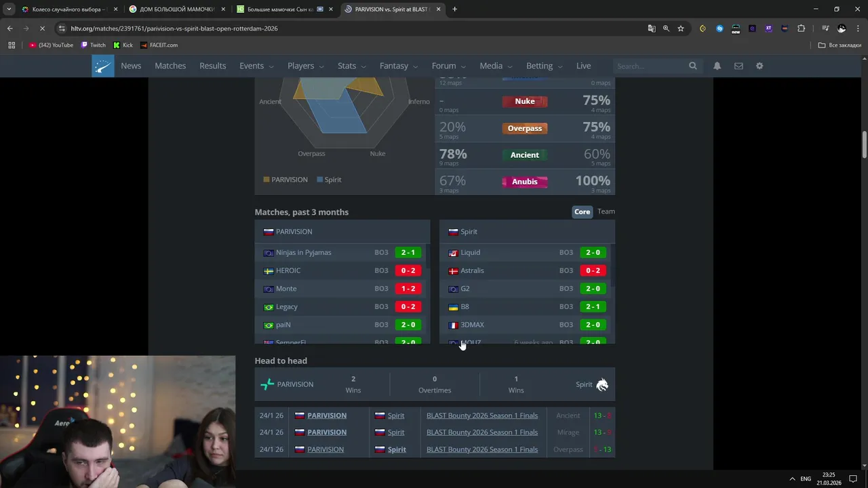Image resolution: width=868 pixels, height=488 pixels.
Task: Open the Все закладки bookmarks folder
Action: click(840, 45)
